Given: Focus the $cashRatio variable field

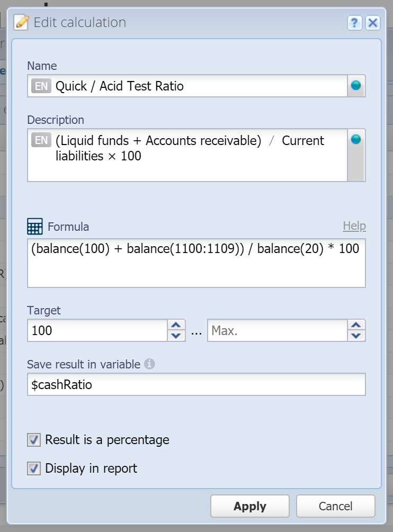Looking at the screenshot, I should tap(196, 384).
